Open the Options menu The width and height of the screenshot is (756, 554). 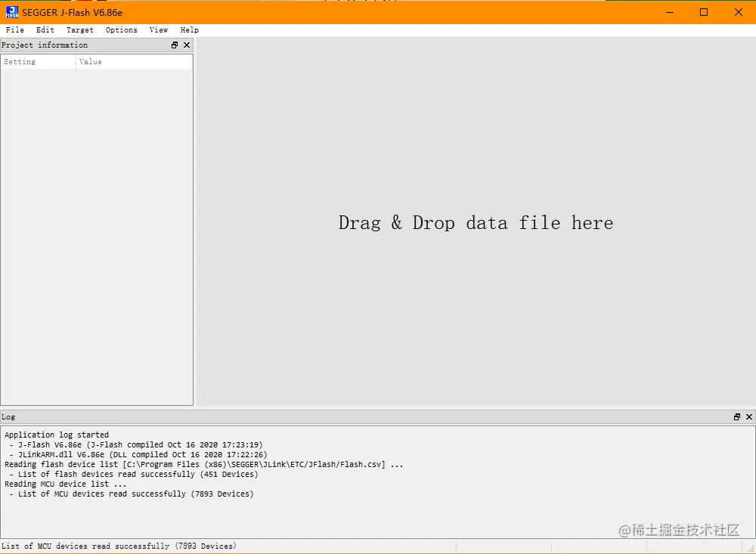[x=122, y=30]
